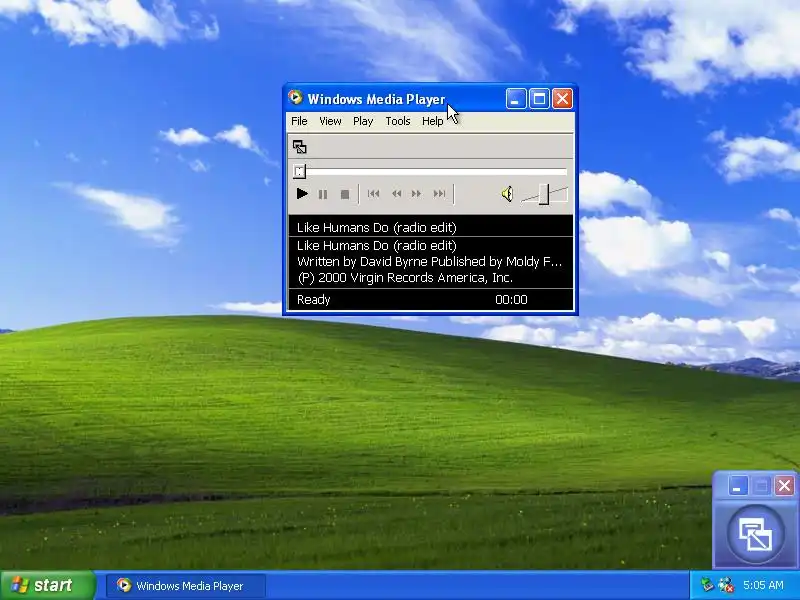Mute audio with the speaker icon

[x=508, y=194]
